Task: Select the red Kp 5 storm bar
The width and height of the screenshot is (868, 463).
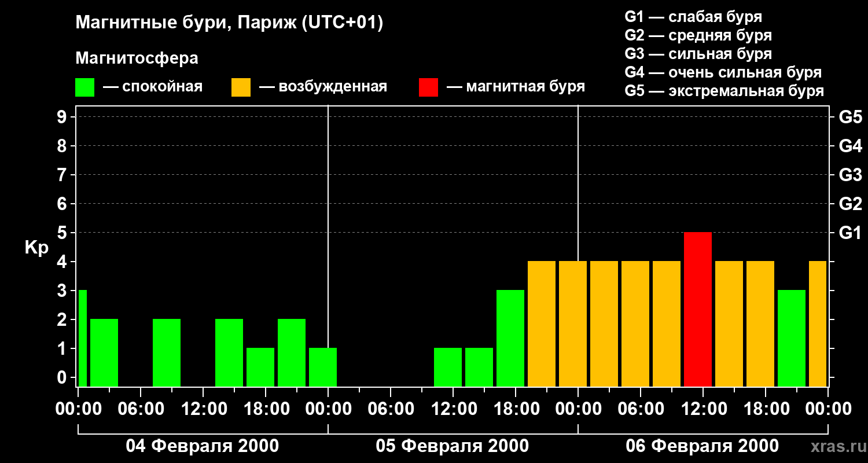Action: [x=698, y=309]
